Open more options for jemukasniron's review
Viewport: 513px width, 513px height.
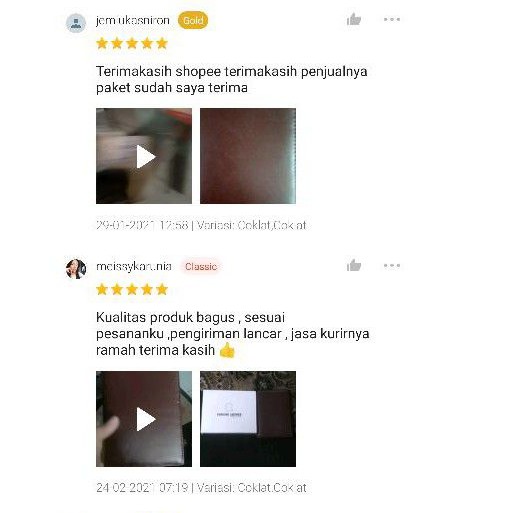coord(392,19)
